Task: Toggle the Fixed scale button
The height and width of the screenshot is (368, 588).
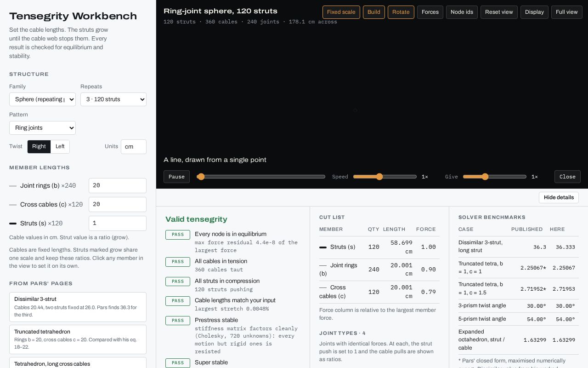Action: pos(341,12)
